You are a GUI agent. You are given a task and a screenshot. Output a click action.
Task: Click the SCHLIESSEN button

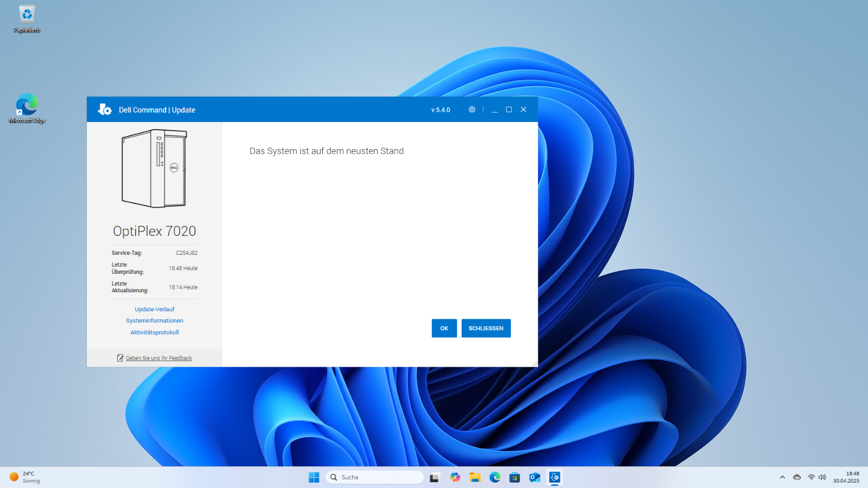pos(486,328)
